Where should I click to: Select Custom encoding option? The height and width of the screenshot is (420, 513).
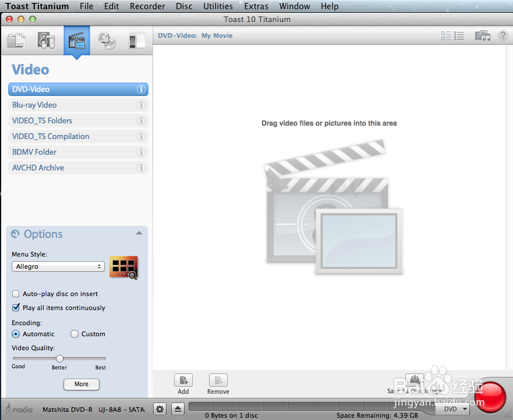pyautogui.click(x=75, y=334)
